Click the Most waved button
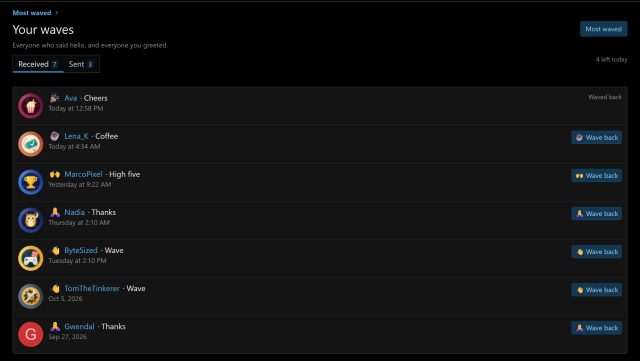This screenshot has width=640, height=361. coord(604,29)
